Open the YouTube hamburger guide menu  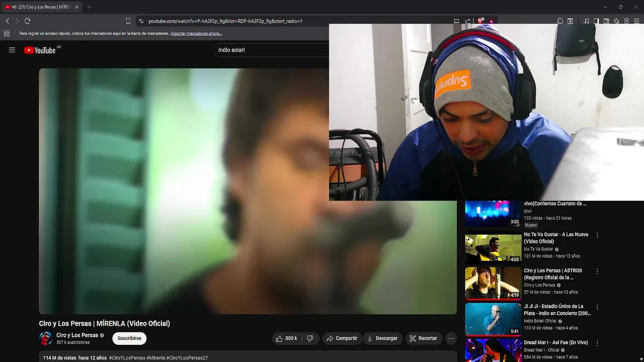coord(12,50)
